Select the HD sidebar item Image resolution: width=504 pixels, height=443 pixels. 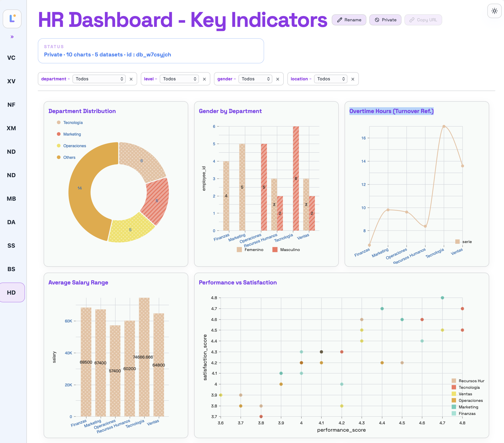(11, 293)
